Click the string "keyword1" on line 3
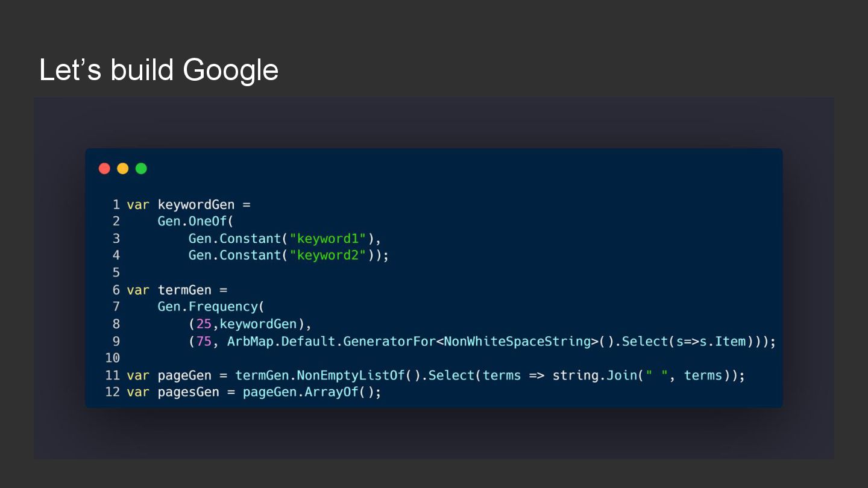The height and width of the screenshot is (488, 868). coord(328,238)
